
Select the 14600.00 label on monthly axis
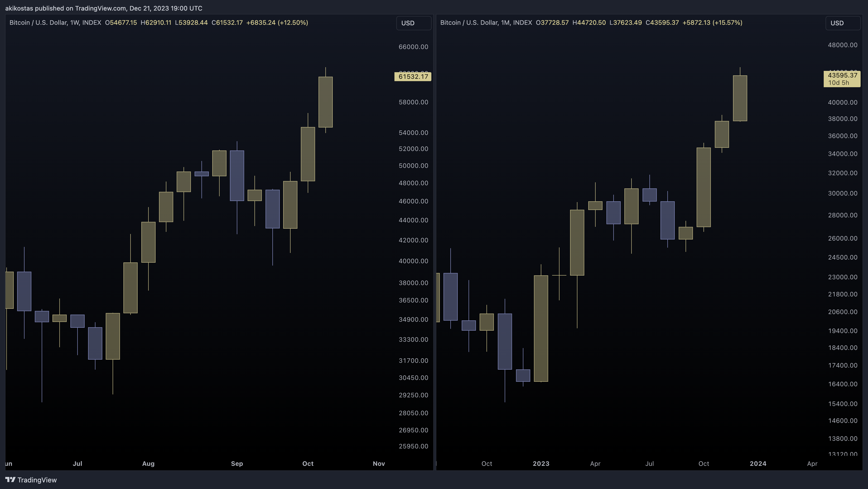(x=843, y=421)
